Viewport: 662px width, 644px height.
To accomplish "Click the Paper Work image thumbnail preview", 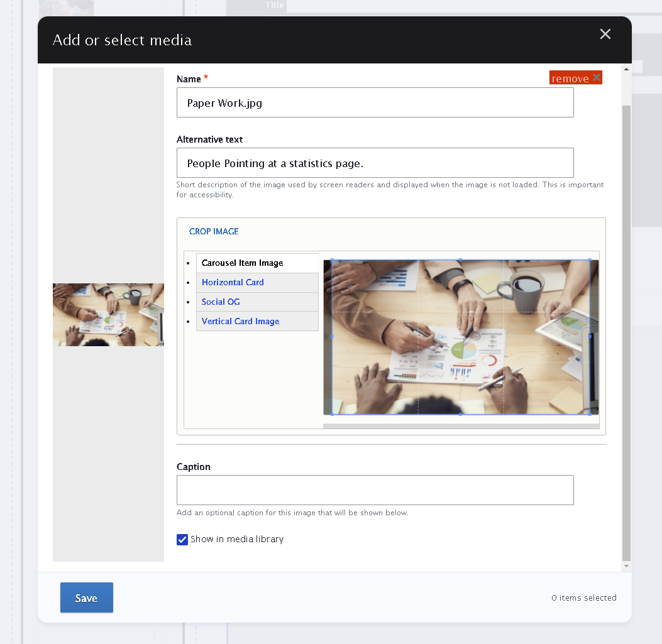I will 108,315.
